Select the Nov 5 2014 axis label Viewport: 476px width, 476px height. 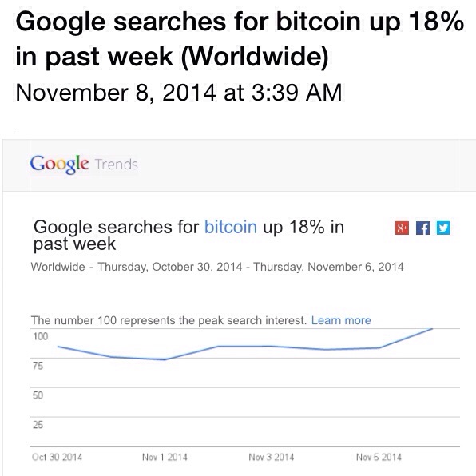point(379,457)
